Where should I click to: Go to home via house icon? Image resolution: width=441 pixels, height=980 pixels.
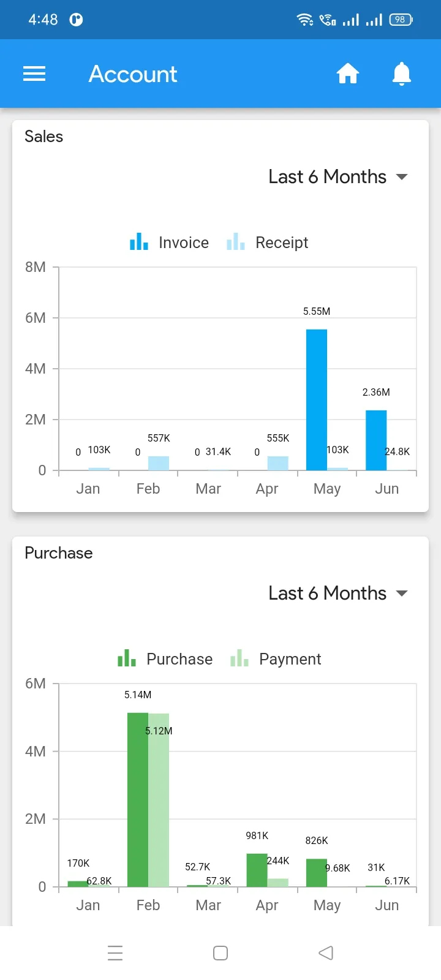coord(347,74)
